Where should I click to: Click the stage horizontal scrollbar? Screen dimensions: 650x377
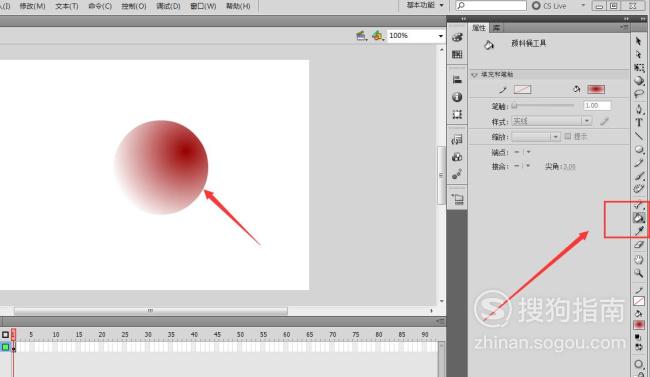point(150,310)
